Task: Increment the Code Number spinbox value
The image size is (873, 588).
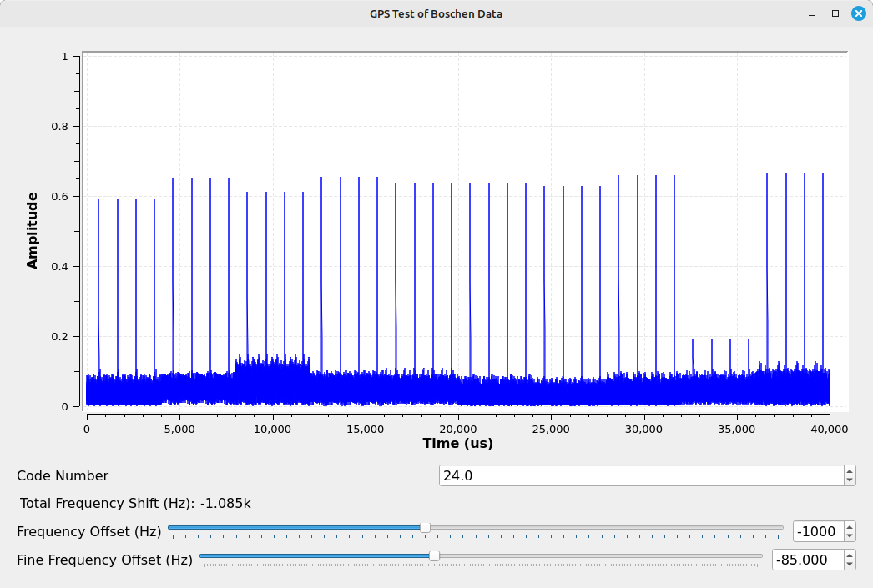Action: [849, 470]
